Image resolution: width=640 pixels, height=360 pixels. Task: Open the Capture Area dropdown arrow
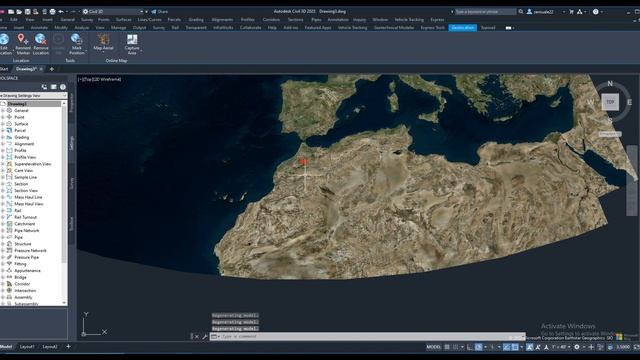pos(141,51)
